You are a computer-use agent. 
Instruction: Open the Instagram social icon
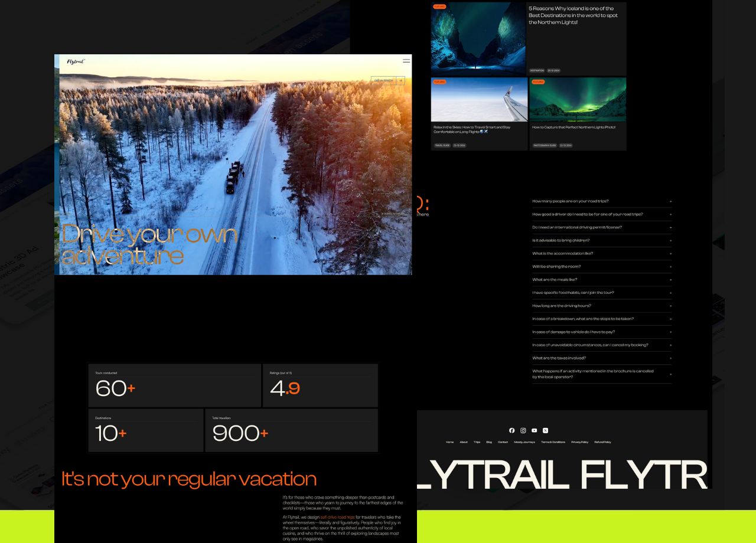point(523,430)
